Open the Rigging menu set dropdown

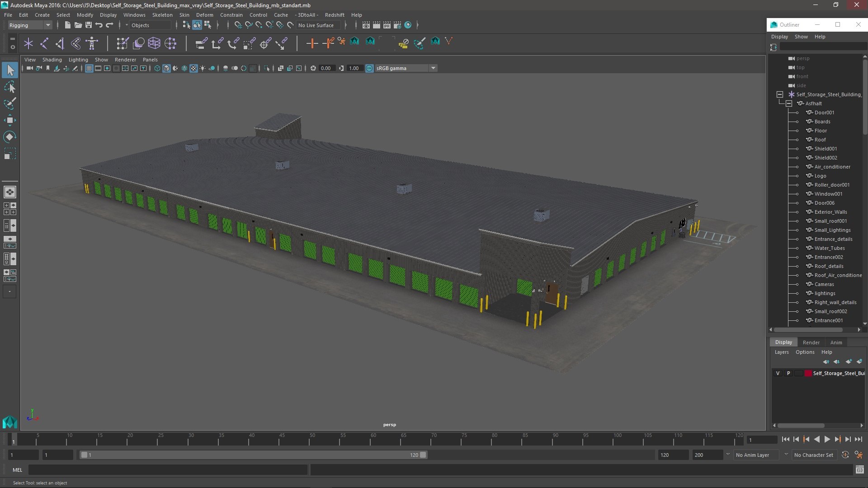pos(30,25)
